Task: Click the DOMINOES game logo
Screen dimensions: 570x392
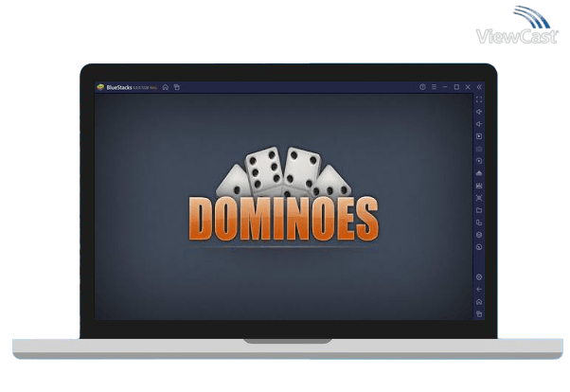Action: tap(283, 195)
